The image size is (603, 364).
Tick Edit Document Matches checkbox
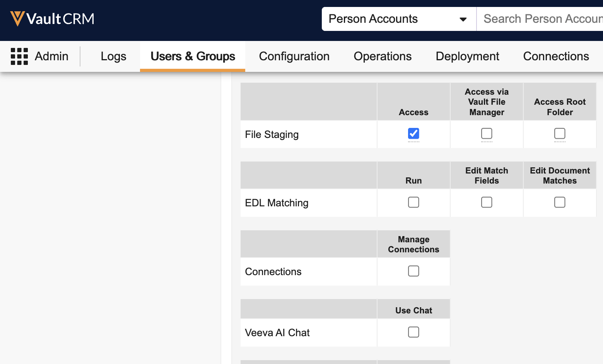click(560, 202)
